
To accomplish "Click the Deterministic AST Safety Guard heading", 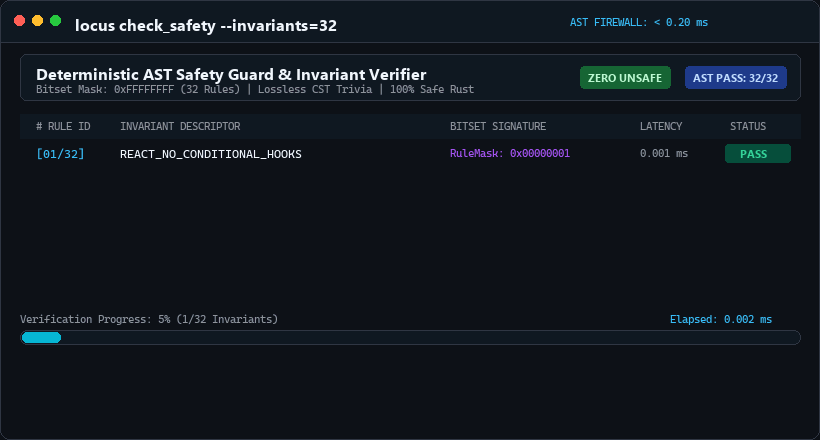I will [231, 74].
